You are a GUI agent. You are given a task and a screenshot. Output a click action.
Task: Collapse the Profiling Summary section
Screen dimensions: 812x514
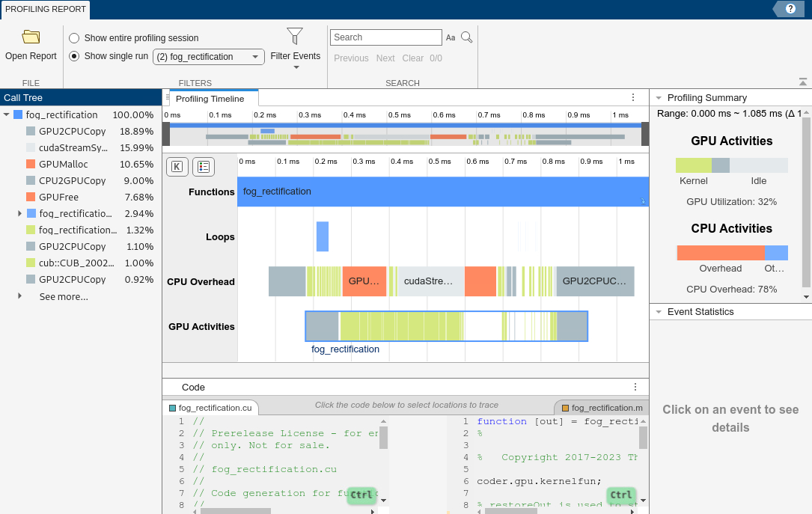(659, 97)
